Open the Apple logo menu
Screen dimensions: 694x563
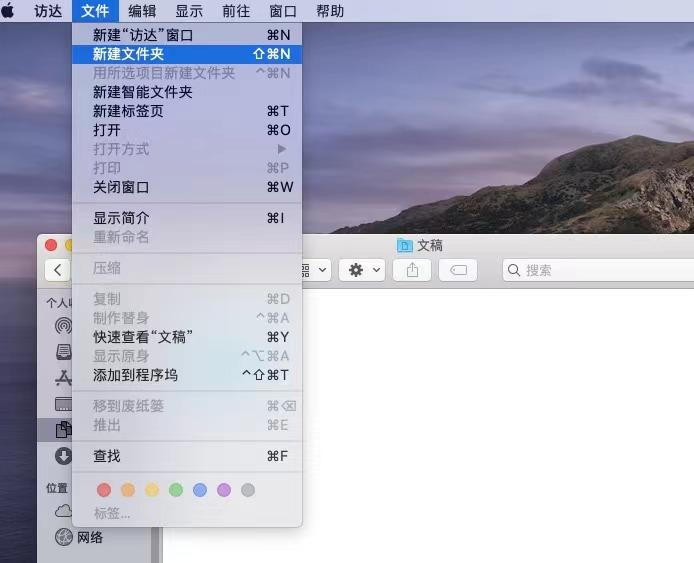9,11
